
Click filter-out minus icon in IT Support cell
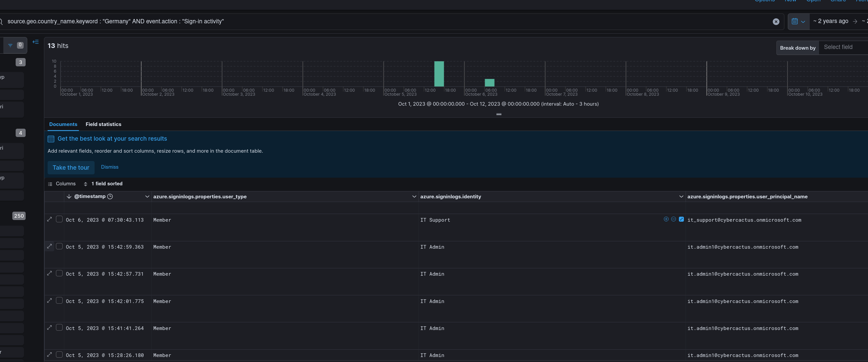[x=673, y=219]
